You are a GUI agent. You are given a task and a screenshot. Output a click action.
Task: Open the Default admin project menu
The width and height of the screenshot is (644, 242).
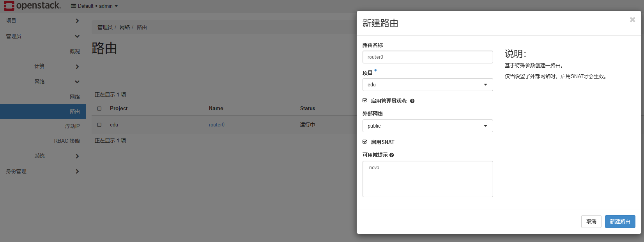tap(94, 6)
